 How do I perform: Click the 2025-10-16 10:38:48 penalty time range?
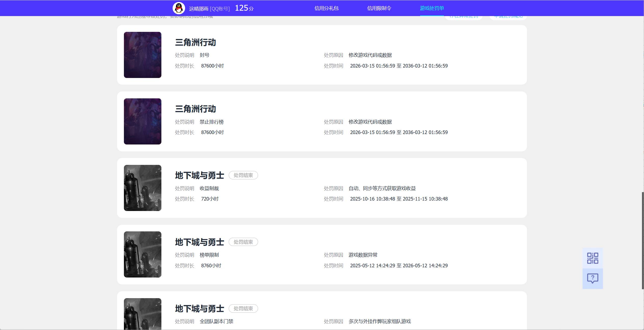point(399,199)
